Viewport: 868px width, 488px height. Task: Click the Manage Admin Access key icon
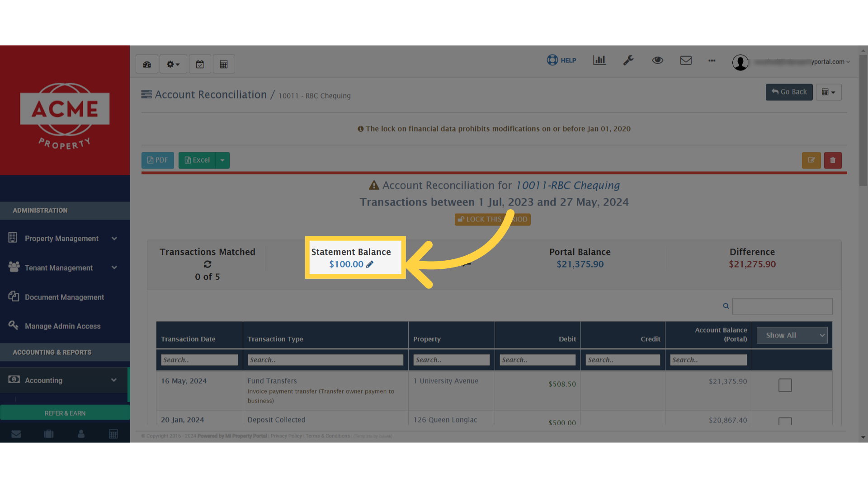[14, 325]
